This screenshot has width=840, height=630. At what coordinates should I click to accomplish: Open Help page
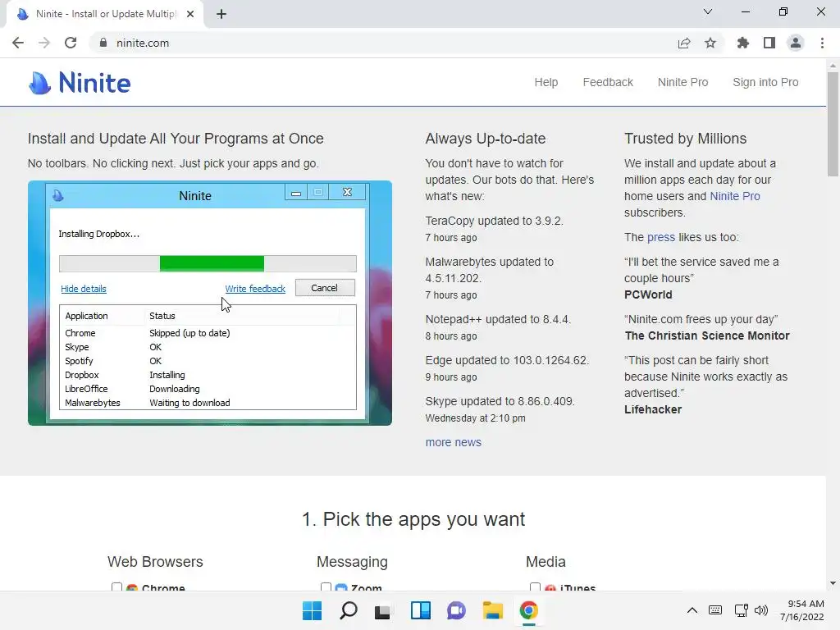pyautogui.click(x=546, y=83)
